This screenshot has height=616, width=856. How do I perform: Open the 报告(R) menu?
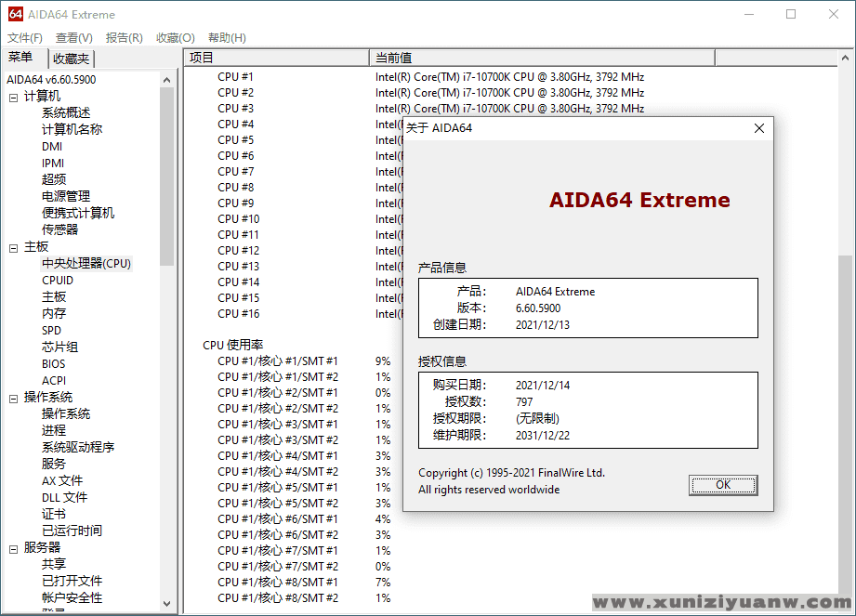(125, 38)
